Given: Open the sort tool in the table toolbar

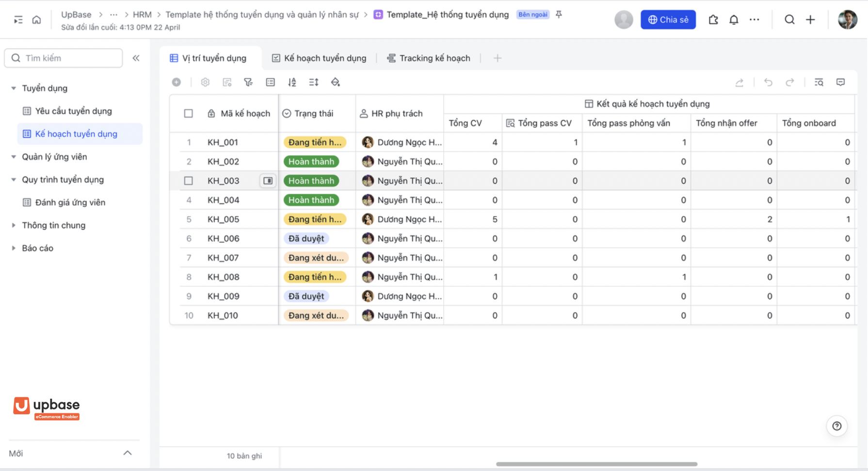Looking at the screenshot, I should point(292,82).
